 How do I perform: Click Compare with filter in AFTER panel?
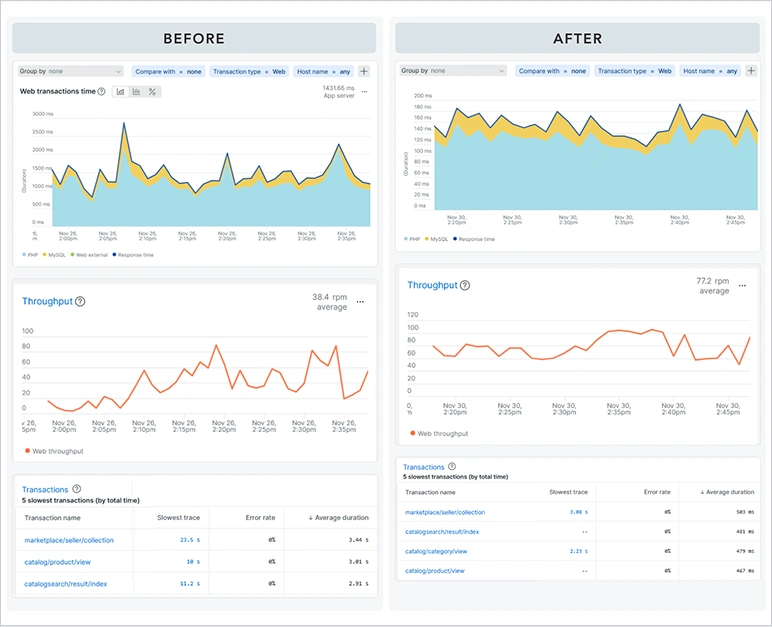point(552,71)
